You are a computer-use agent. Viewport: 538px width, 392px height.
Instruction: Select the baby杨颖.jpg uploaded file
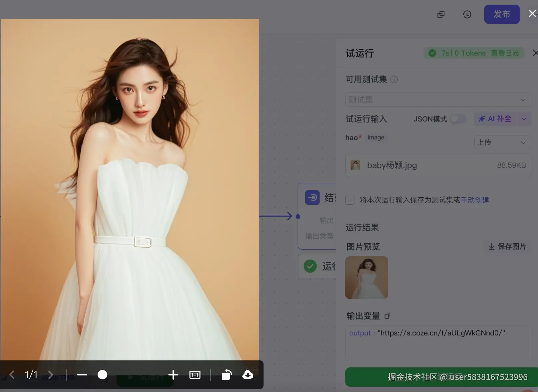(x=438, y=165)
